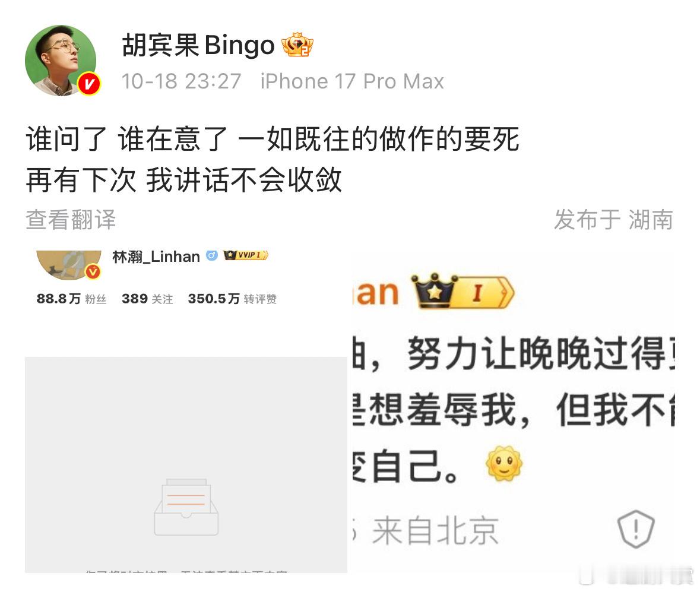Viewport: 700px width, 592px height.
Task: Open 胡宾果 Bingo's profile avatar
Action: point(61,61)
